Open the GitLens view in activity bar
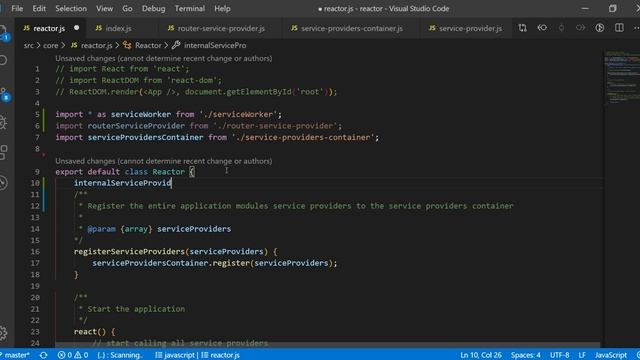This screenshot has height=360, width=640. [3, 182]
